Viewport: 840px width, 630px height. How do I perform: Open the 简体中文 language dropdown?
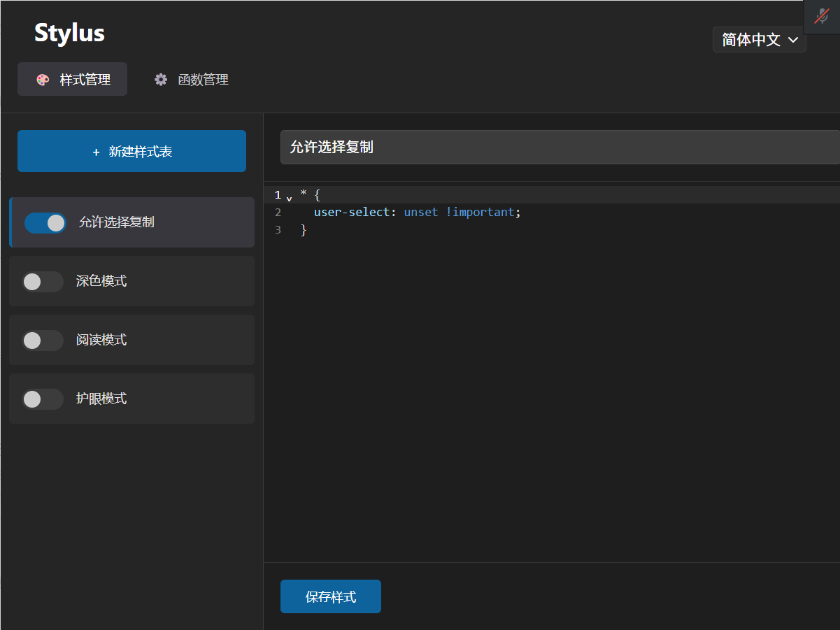tap(760, 40)
